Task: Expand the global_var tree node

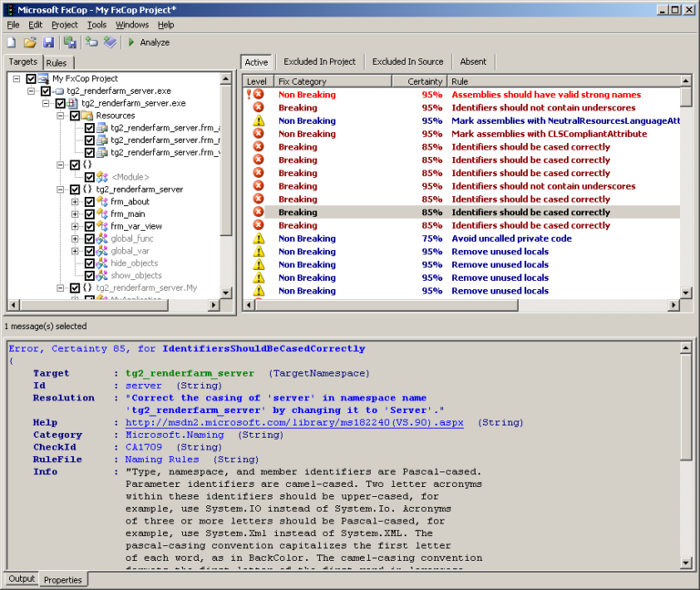Action: (75, 251)
